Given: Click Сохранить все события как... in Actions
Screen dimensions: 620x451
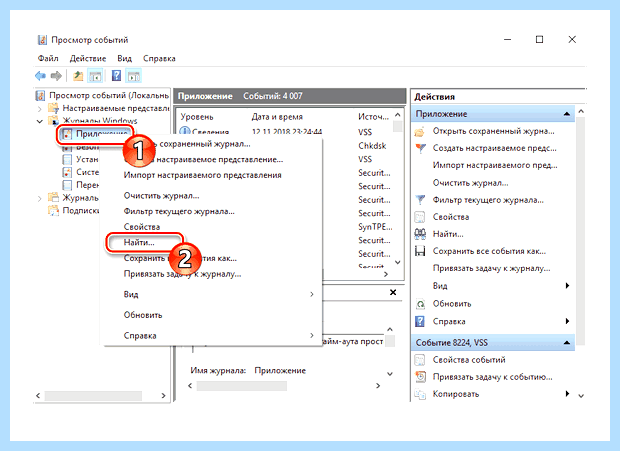Looking at the screenshot, I should [x=489, y=251].
